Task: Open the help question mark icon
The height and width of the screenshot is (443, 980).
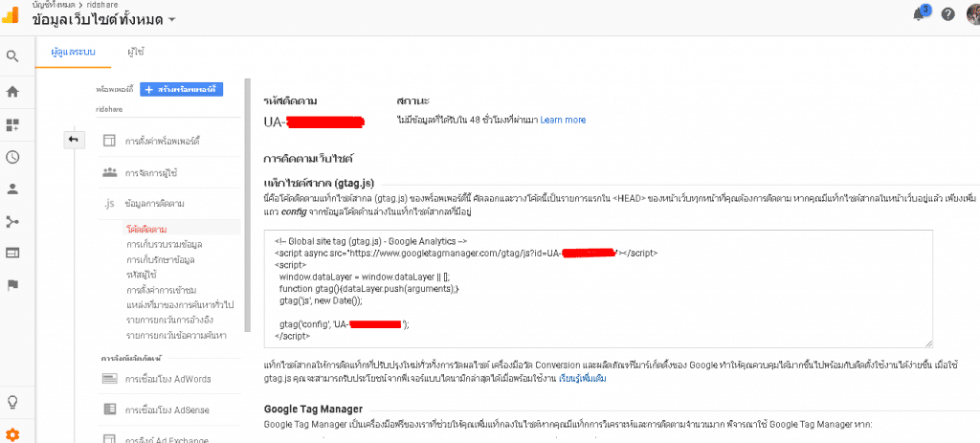Action: (x=948, y=14)
